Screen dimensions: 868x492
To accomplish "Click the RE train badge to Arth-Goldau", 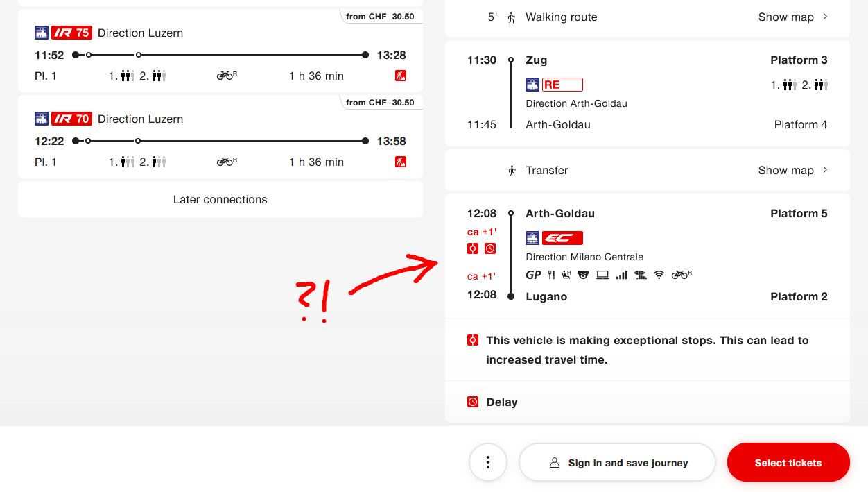I will click(x=562, y=85).
